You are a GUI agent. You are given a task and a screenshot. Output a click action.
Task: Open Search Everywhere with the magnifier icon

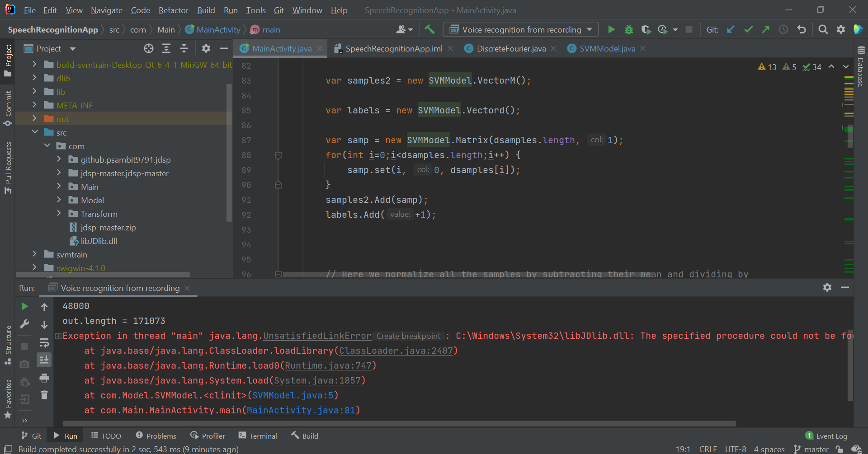(823, 29)
